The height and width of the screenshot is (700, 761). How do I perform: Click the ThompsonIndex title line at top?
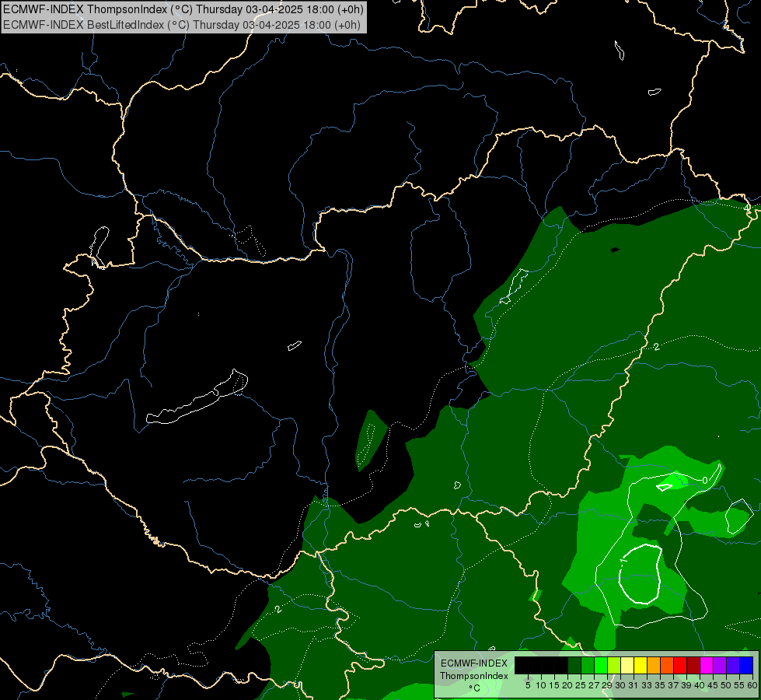(183, 9)
